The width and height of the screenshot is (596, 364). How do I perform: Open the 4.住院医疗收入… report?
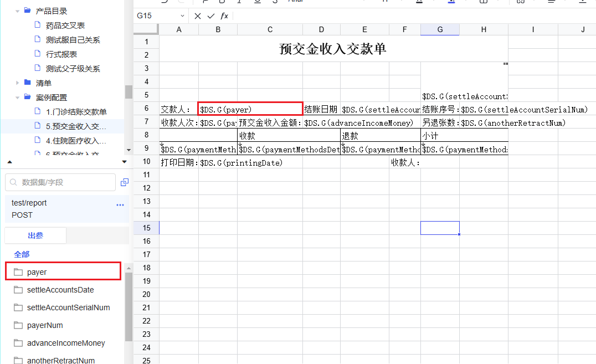[x=76, y=141]
